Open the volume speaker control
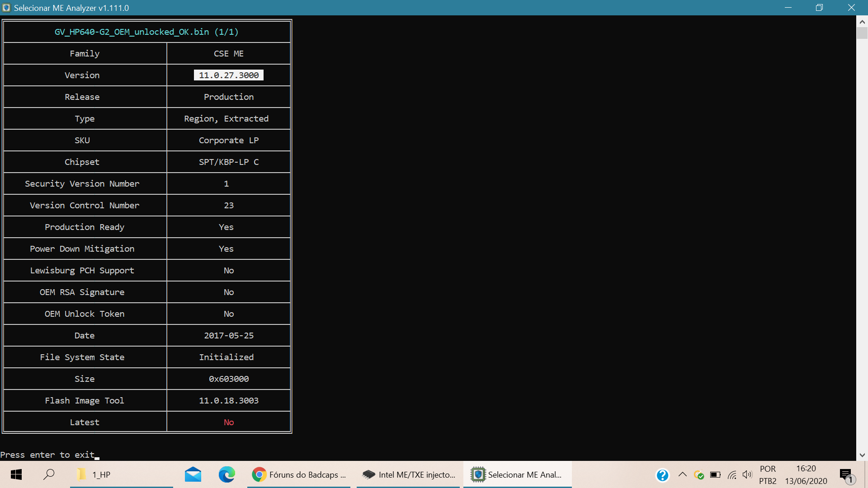The image size is (868, 488). point(747,475)
